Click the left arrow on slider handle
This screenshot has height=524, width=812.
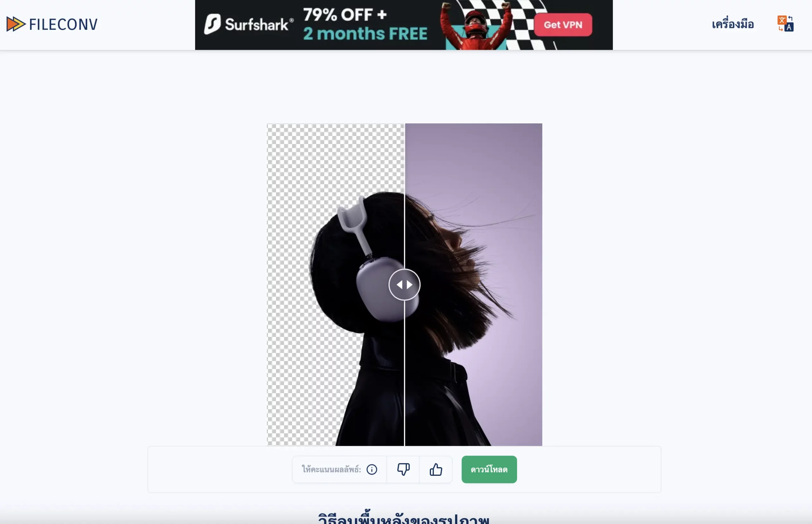[x=400, y=285]
